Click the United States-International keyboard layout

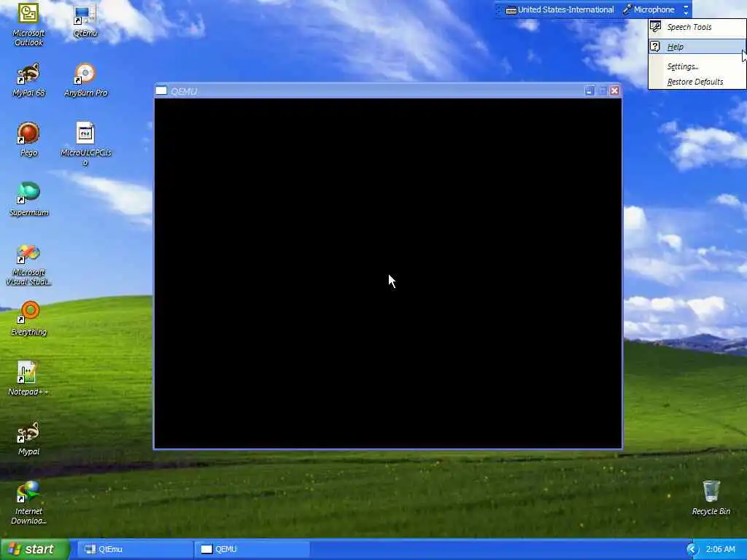coord(560,9)
